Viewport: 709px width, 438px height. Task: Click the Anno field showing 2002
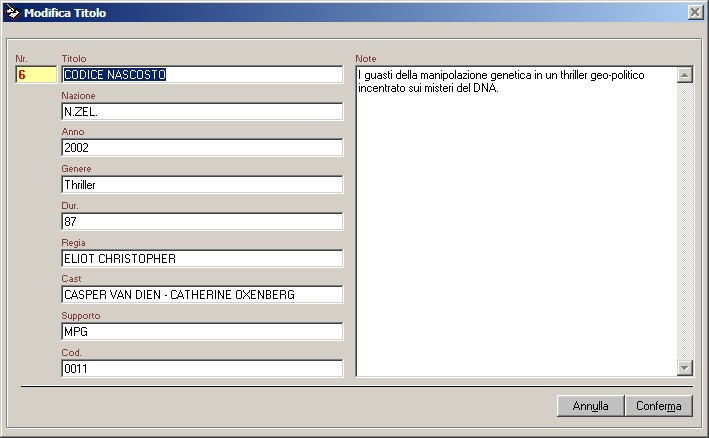pyautogui.click(x=202, y=148)
